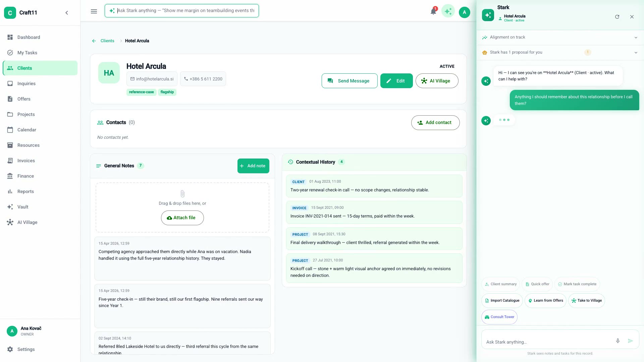
Task: Click the Consult Tower chip
Action: coord(499,317)
